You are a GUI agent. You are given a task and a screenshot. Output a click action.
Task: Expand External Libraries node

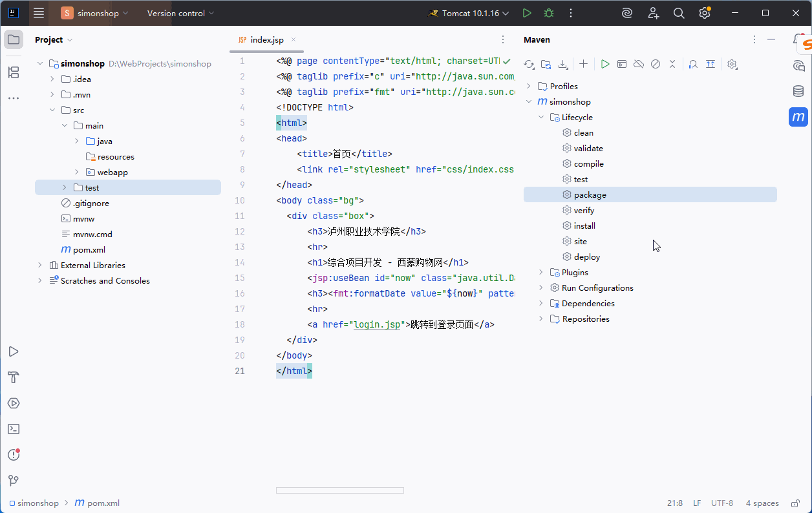click(x=39, y=265)
